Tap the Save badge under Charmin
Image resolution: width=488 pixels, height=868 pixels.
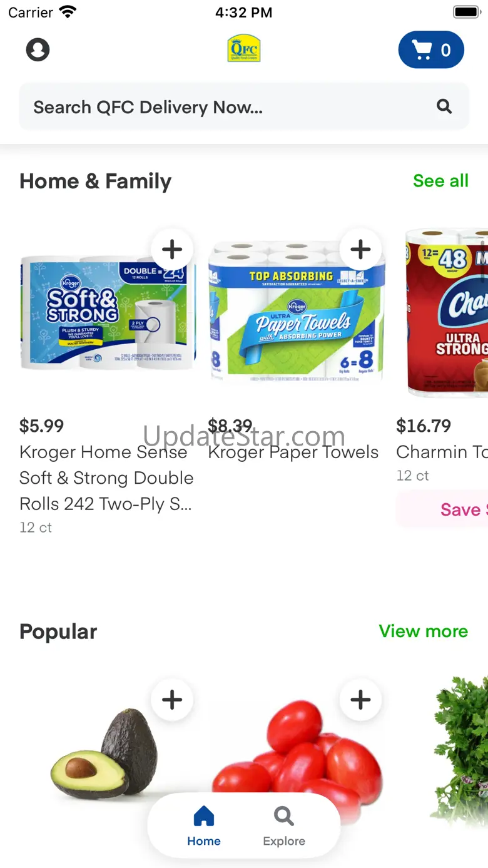click(x=442, y=509)
